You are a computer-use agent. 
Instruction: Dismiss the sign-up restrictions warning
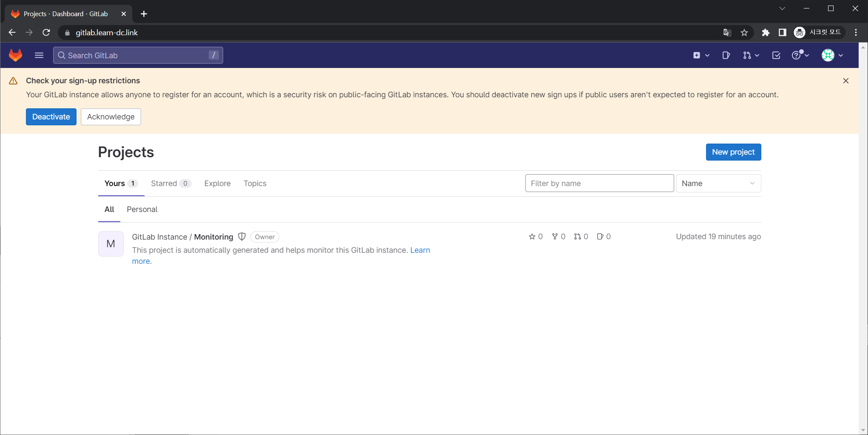(845, 81)
